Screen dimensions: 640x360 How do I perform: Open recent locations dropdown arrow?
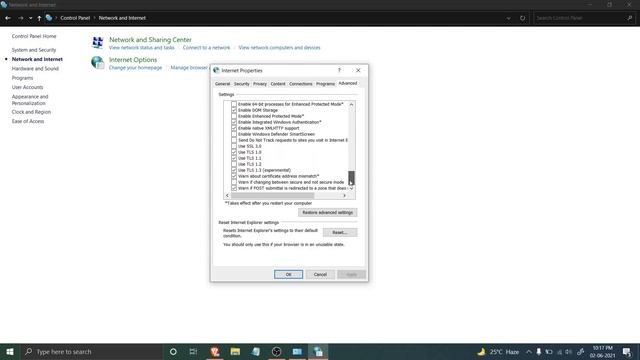[x=31, y=18]
